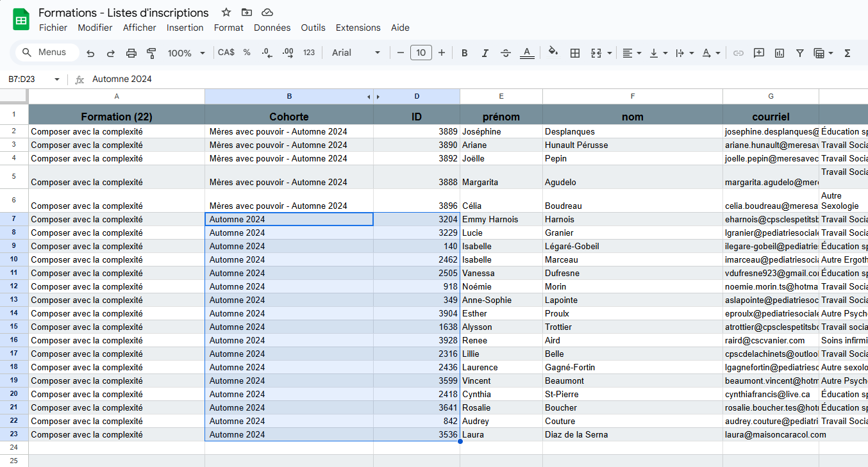Toggle bold formatting
Viewport: 868px width, 467px height.
pos(465,53)
